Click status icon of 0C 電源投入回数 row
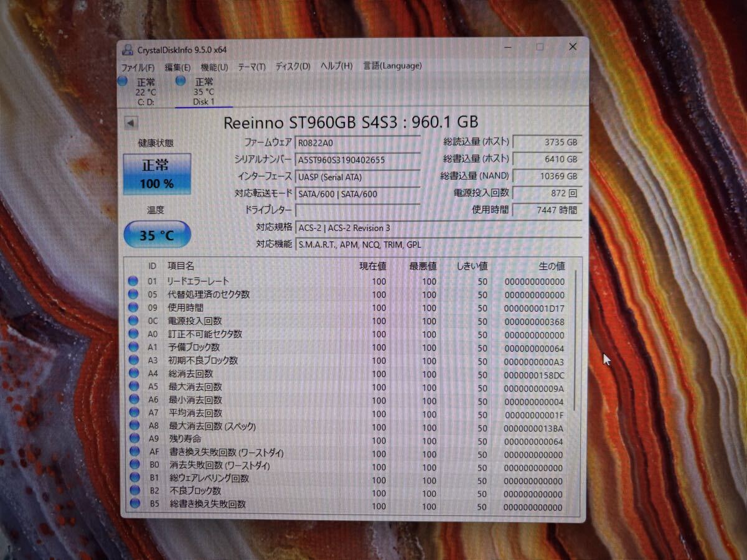This screenshot has height=560, width=747. (133, 320)
